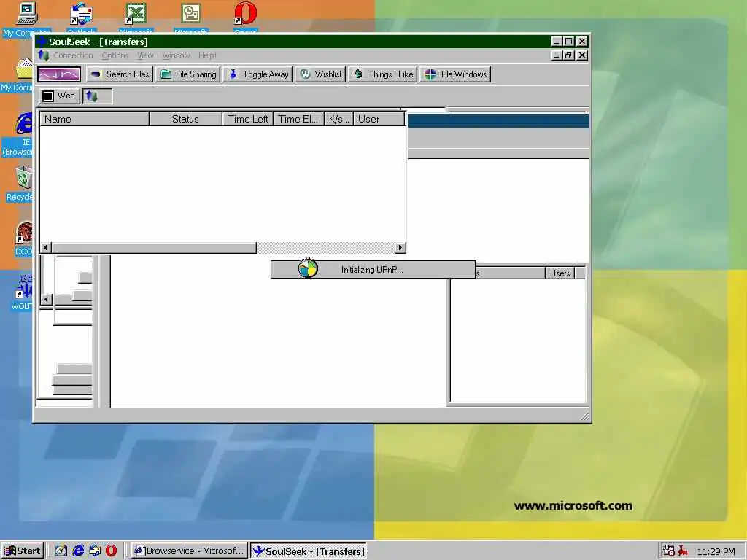747x560 pixels.
Task: Click the Tile Windows button
Action: point(455,74)
